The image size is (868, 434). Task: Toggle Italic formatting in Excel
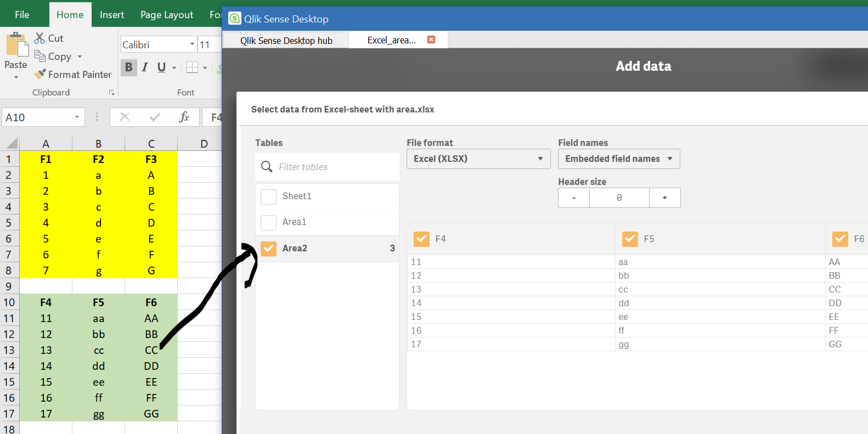(145, 67)
